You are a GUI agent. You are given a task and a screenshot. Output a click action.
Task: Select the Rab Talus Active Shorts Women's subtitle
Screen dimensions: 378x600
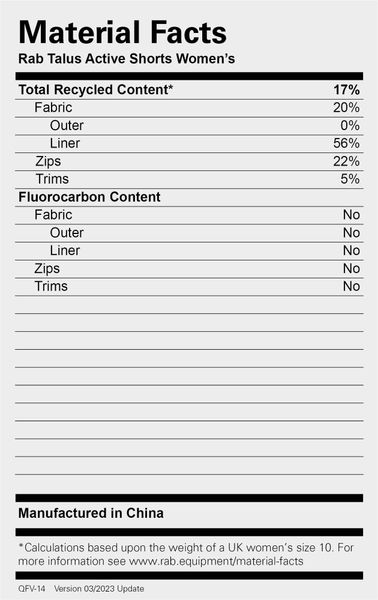coord(127,59)
